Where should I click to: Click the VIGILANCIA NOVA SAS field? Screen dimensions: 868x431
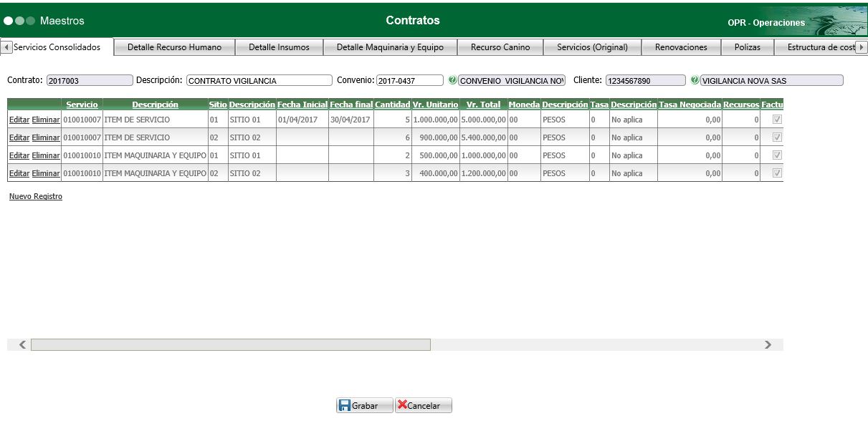click(x=771, y=80)
